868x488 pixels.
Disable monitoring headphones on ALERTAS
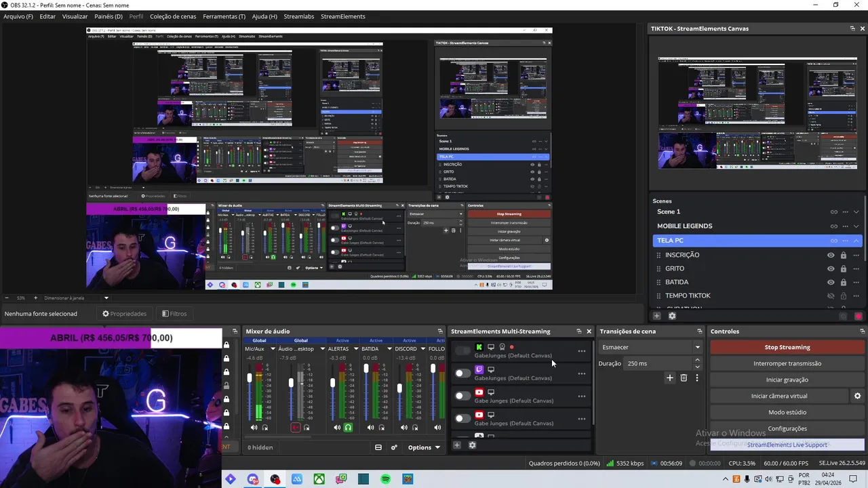click(348, 428)
